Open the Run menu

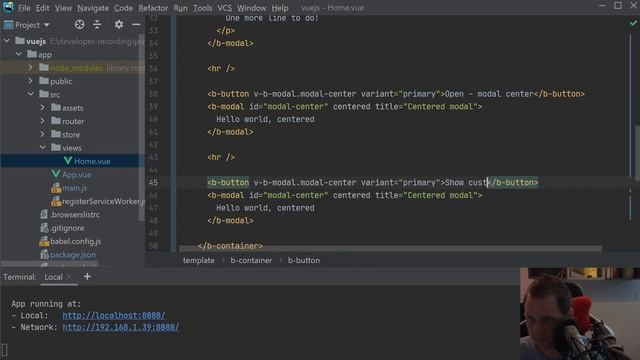click(180, 8)
